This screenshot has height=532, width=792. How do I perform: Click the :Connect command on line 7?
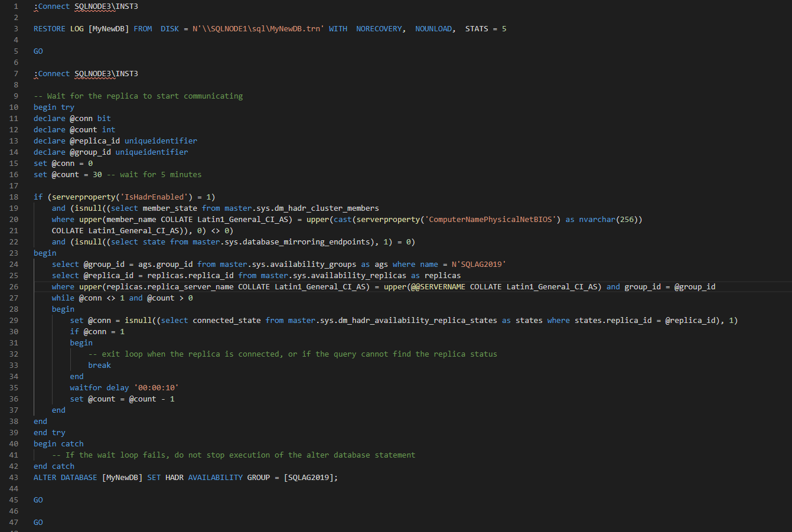[52, 73]
